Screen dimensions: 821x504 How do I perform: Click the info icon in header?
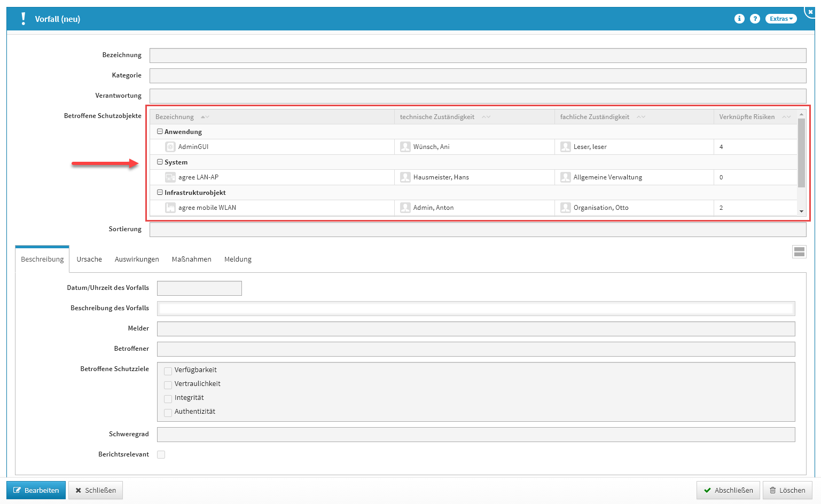[x=739, y=19]
